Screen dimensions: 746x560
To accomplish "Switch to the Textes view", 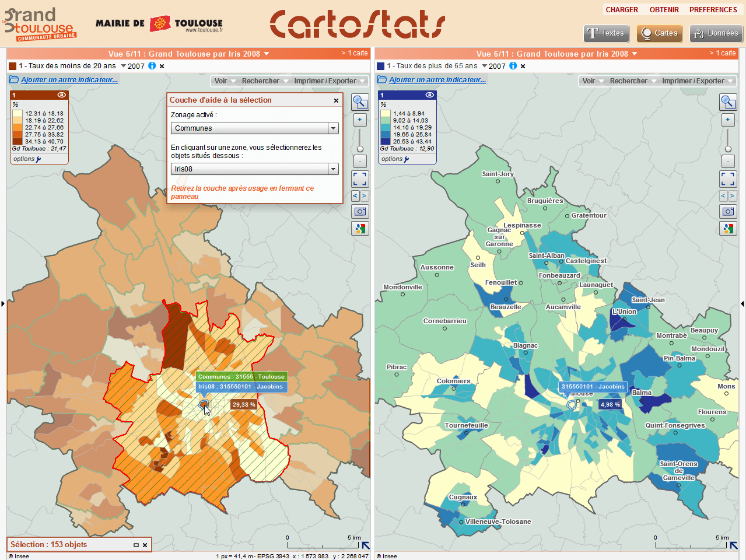I will (x=606, y=33).
